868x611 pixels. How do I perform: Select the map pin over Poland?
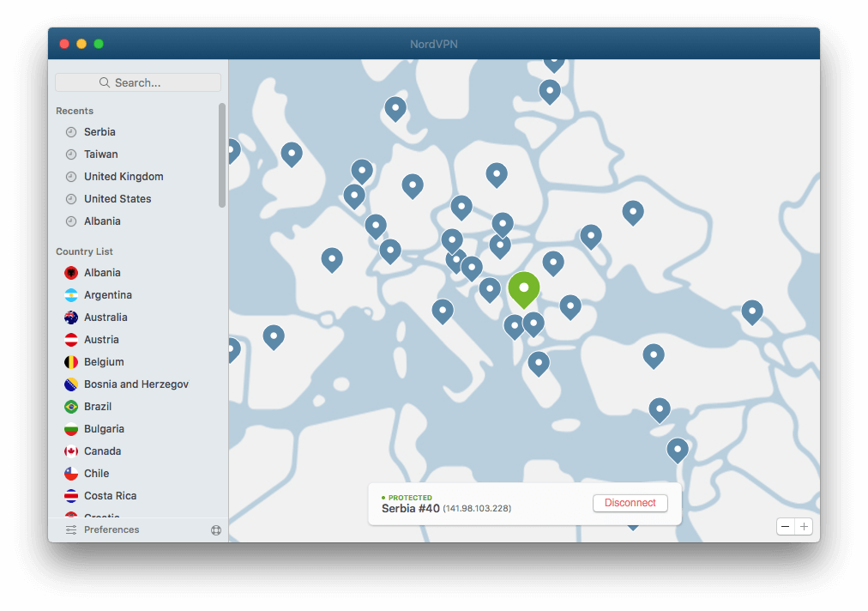(x=497, y=174)
